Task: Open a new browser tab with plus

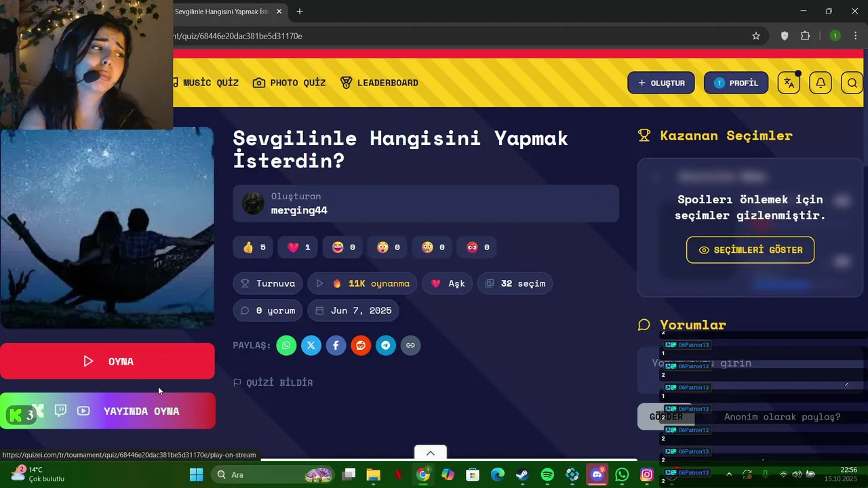Action: [300, 12]
